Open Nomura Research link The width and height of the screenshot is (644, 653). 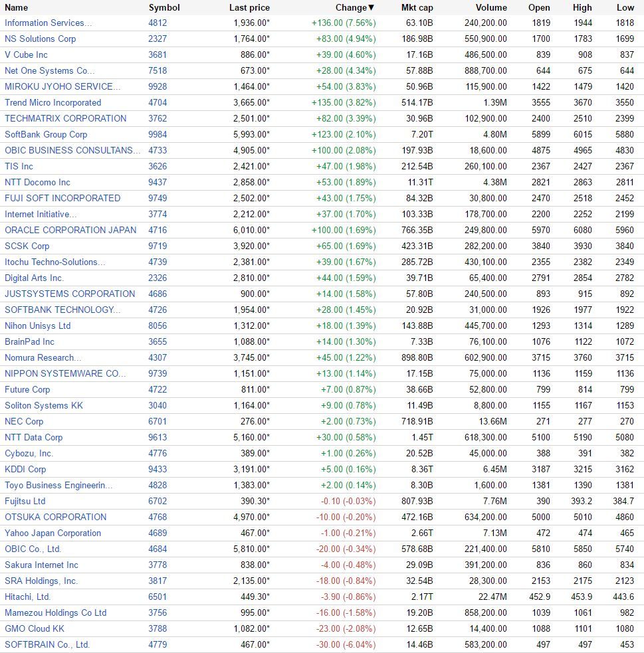click(x=43, y=358)
